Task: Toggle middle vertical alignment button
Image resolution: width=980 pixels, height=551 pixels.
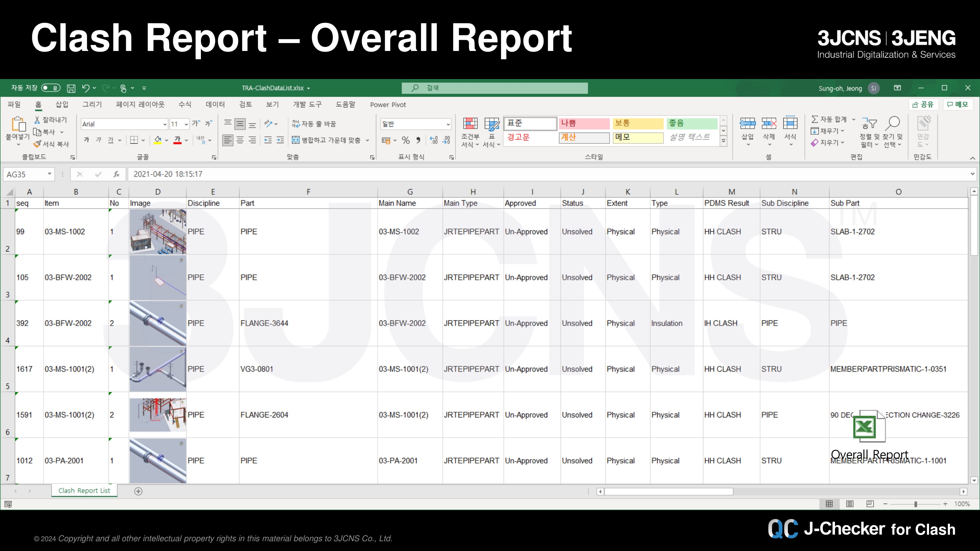Action: [x=240, y=124]
